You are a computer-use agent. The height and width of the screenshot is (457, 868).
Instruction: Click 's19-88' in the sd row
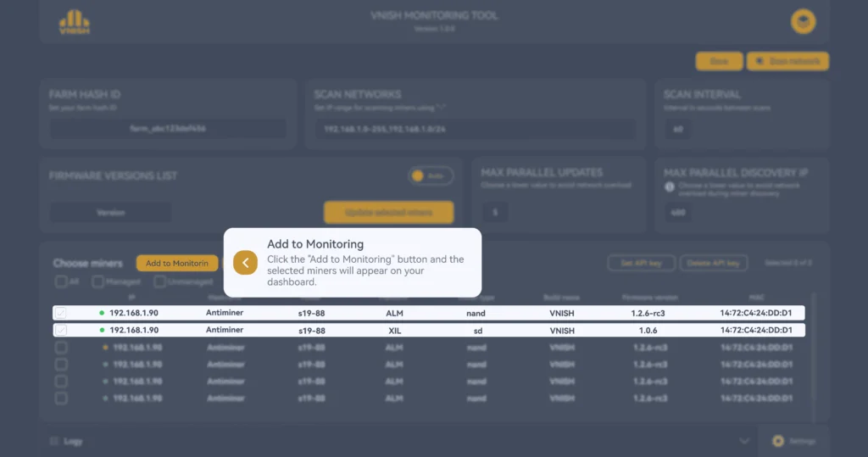point(312,331)
